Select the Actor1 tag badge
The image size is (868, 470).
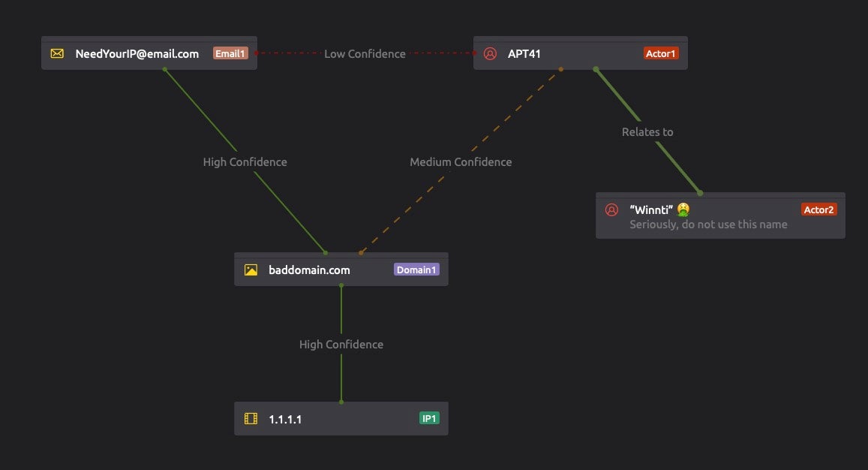coord(660,53)
